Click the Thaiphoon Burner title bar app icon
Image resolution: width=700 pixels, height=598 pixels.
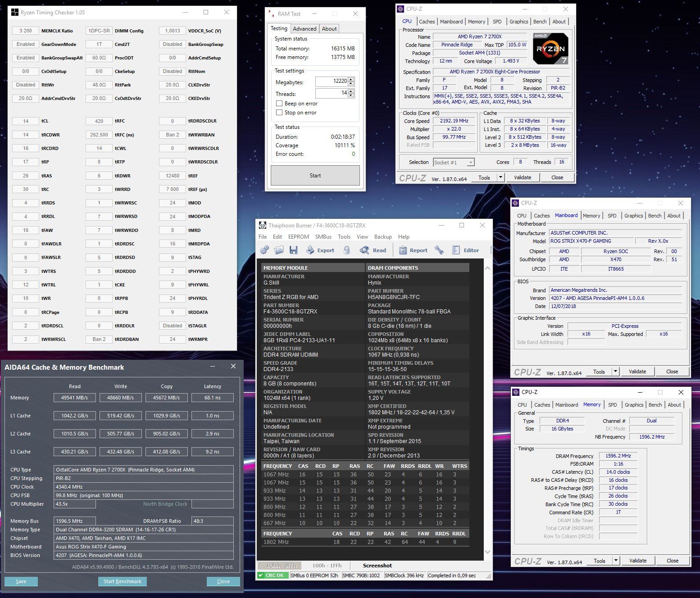(x=263, y=225)
